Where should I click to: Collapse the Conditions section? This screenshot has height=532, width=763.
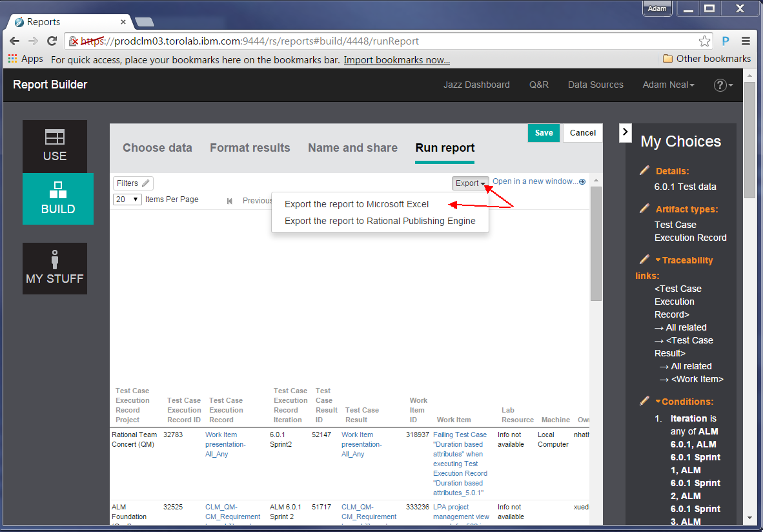658,402
